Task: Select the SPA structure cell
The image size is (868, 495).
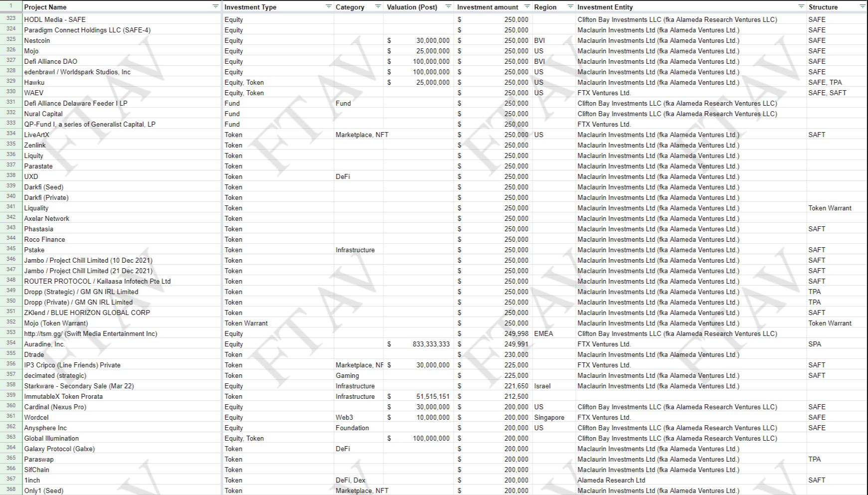Action: click(815, 344)
